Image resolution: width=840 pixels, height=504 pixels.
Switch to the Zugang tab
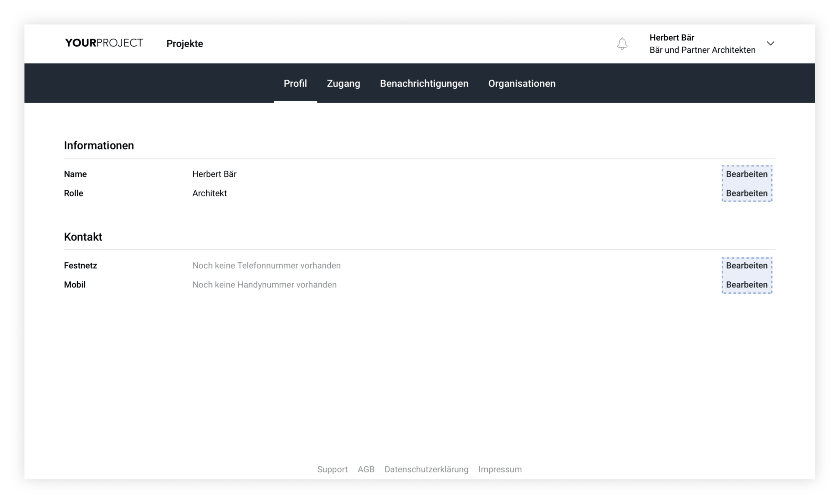click(x=343, y=84)
